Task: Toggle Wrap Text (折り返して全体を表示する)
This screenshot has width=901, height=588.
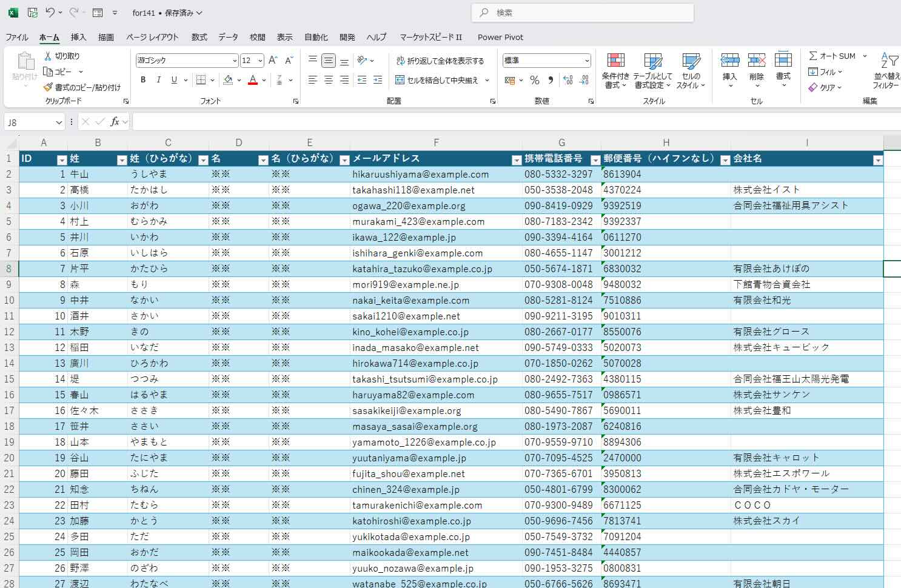Action: coord(440,61)
